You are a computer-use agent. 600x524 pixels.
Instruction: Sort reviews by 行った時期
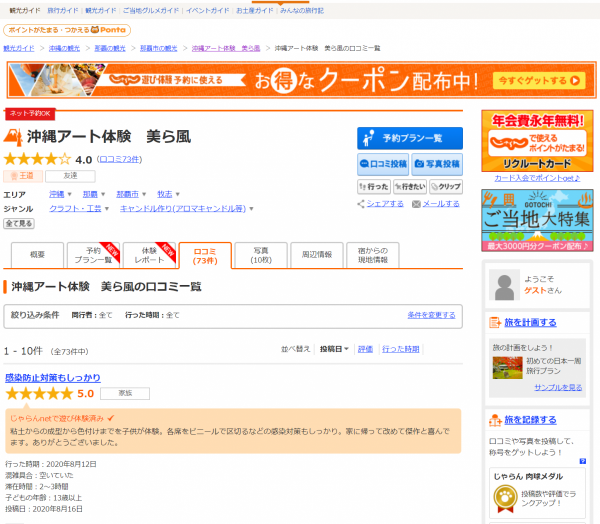[401, 349]
